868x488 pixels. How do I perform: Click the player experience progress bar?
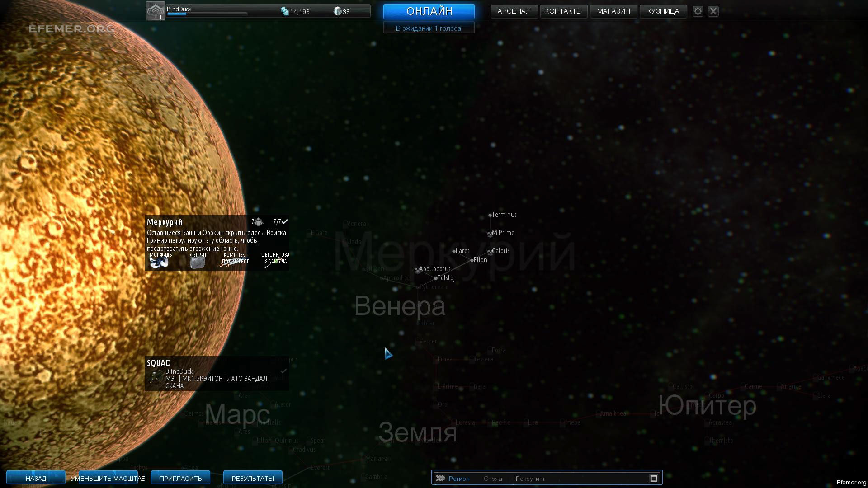pos(207,14)
